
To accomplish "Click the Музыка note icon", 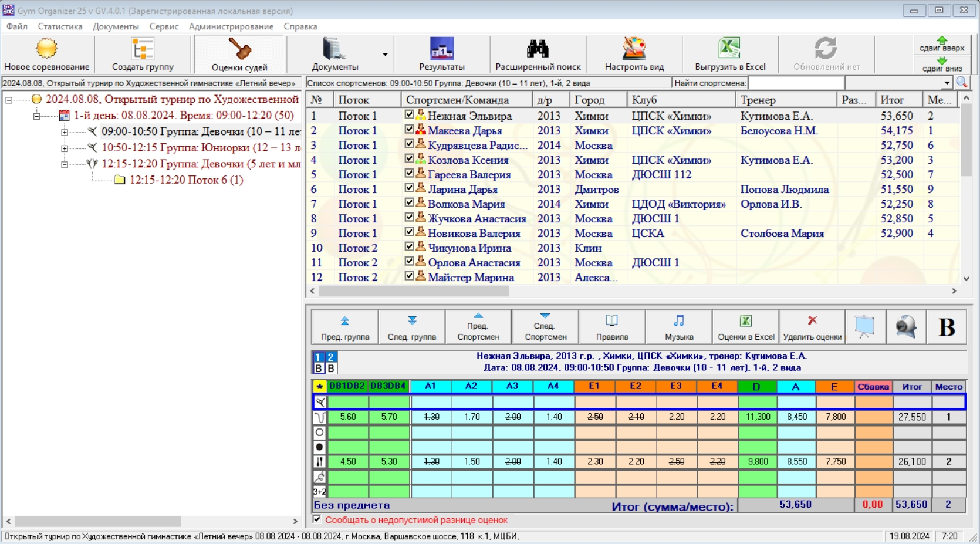I will [679, 321].
